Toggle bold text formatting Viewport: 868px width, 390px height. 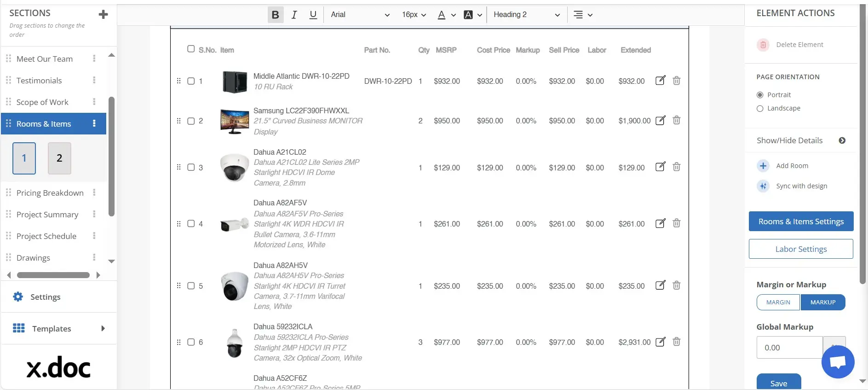click(x=275, y=15)
